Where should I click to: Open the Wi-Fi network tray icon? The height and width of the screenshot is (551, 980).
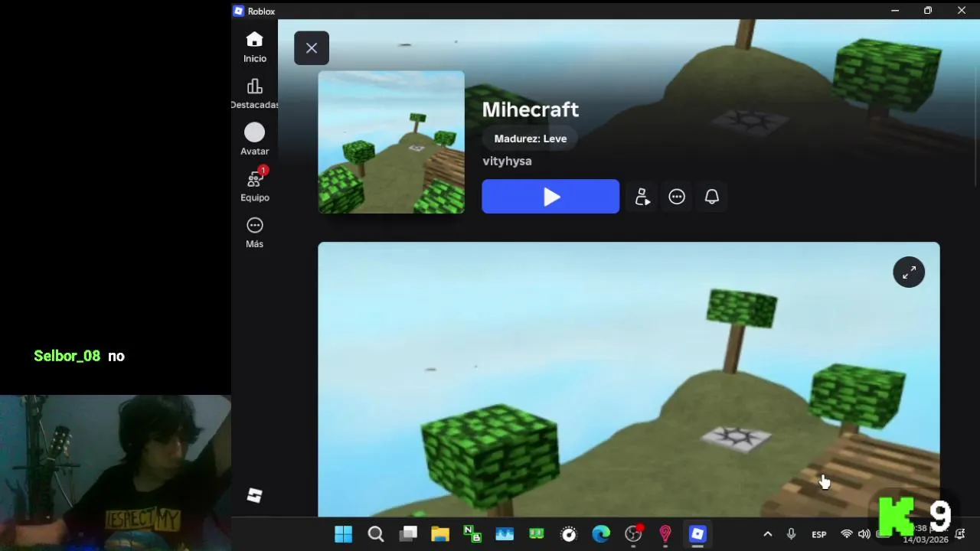click(847, 534)
